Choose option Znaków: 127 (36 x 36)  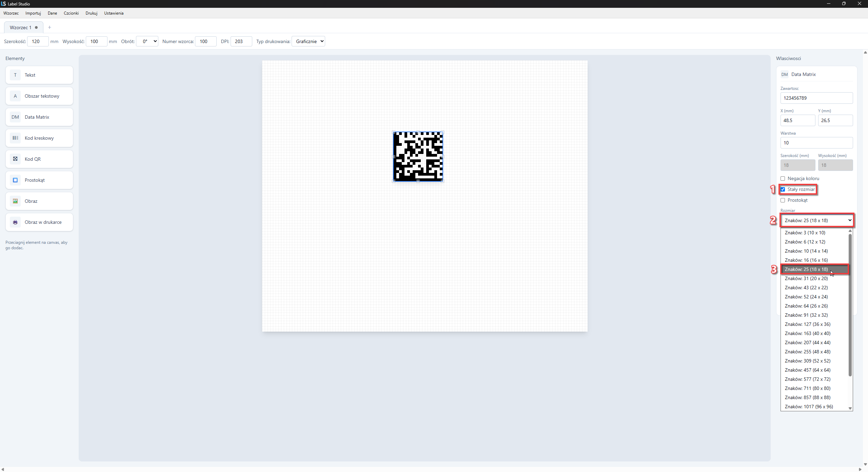tap(814, 324)
